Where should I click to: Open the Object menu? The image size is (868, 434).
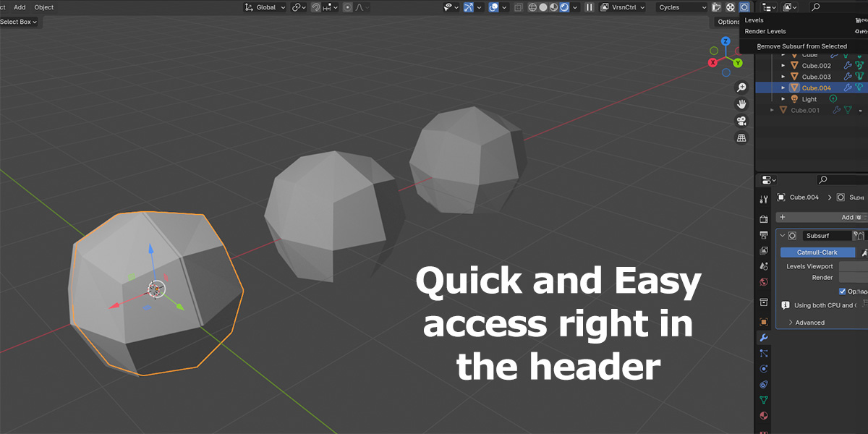tap(44, 7)
